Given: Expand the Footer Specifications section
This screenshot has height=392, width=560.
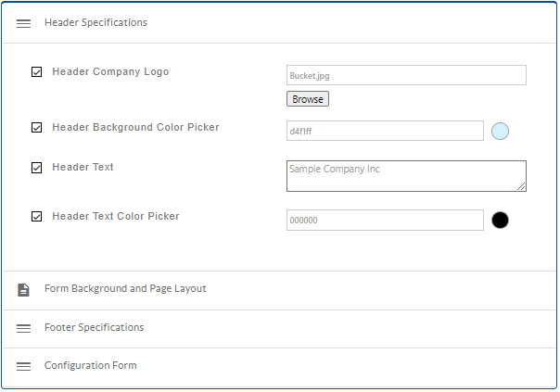Looking at the screenshot, I should (94, 328).
